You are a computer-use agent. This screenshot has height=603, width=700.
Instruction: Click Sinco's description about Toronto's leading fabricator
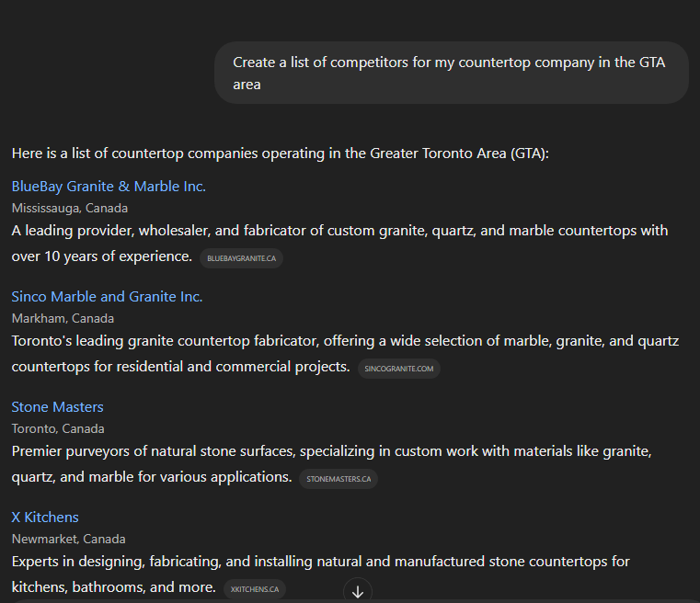[345, 341]
